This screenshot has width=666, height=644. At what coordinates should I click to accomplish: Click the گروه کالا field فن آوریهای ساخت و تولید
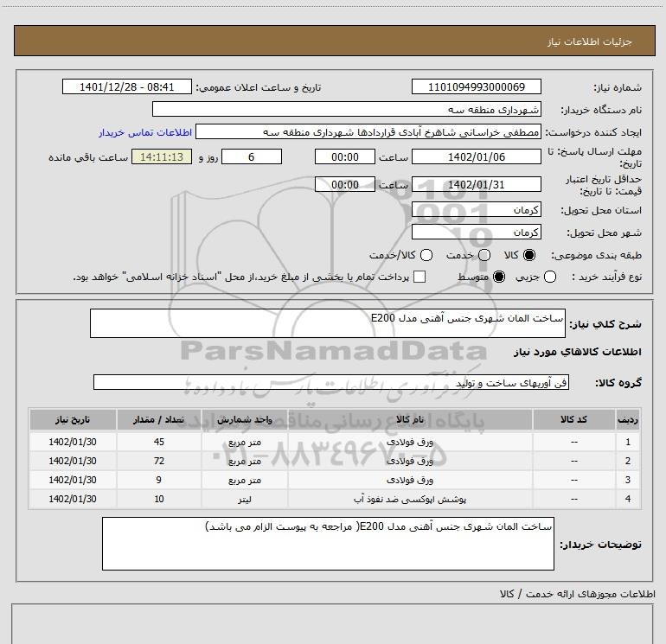[x=331, y=382]
